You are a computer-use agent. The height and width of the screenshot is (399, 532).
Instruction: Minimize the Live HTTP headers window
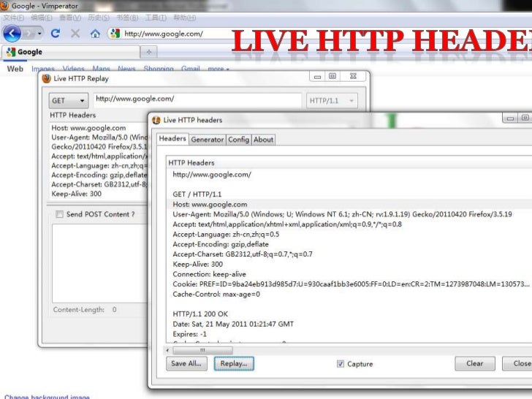[510, 118]
